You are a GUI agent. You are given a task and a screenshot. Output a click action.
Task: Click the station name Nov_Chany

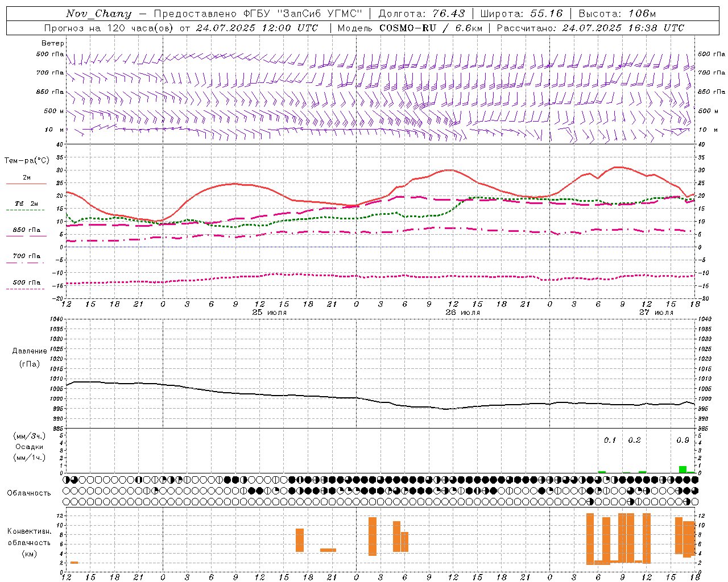pyautogui.click(x=98, y=14)
